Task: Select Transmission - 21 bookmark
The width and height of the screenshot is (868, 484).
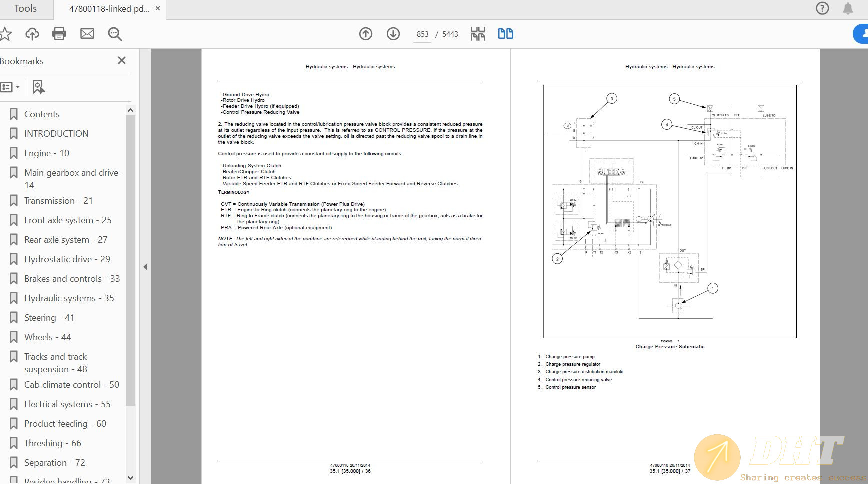Action: 58,201
